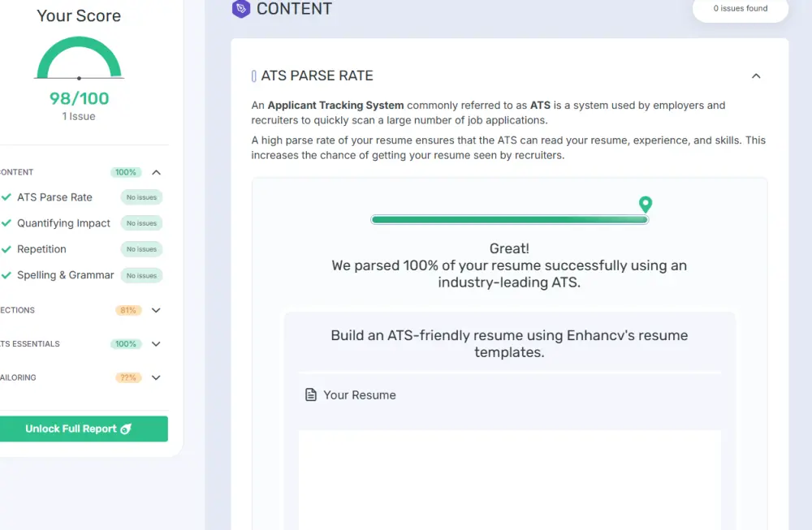Click the Your Score heading
This screenshot has height=530, width=812.
pos(79,15)
